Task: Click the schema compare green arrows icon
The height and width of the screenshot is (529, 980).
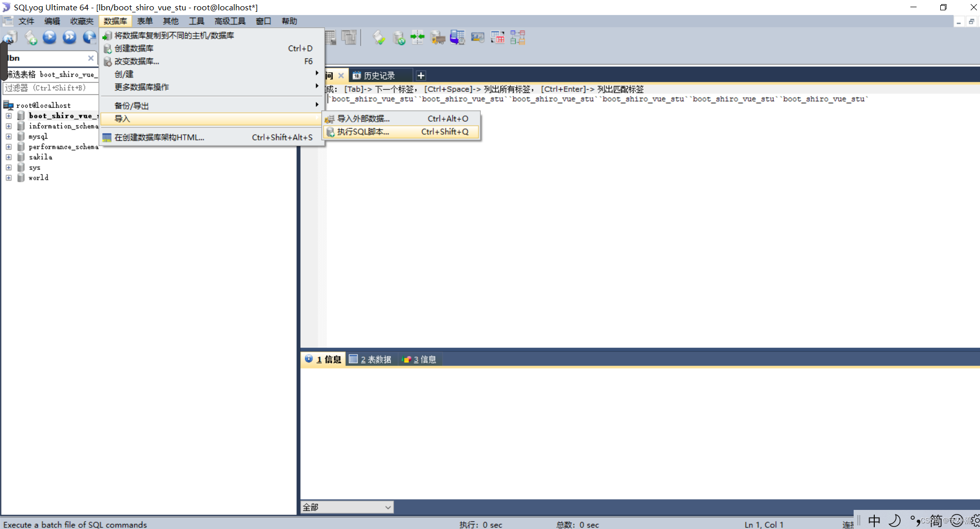Action: [418, 37]
